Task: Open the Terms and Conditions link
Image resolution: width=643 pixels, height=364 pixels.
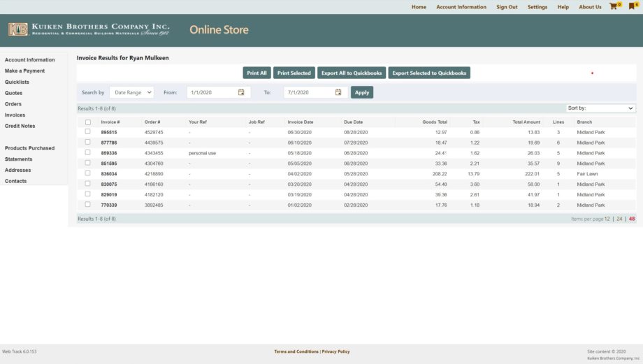Action: pyautogui.click(x=296, y=351)
